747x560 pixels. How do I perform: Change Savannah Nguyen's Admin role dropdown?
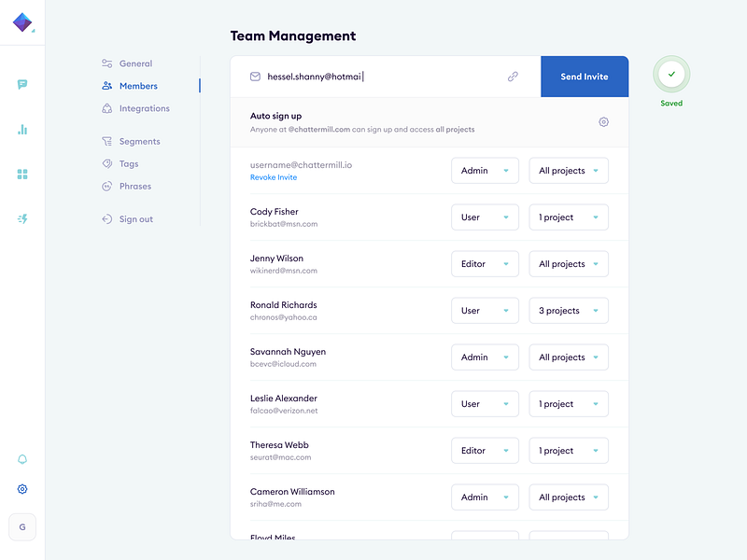[485, 357]
